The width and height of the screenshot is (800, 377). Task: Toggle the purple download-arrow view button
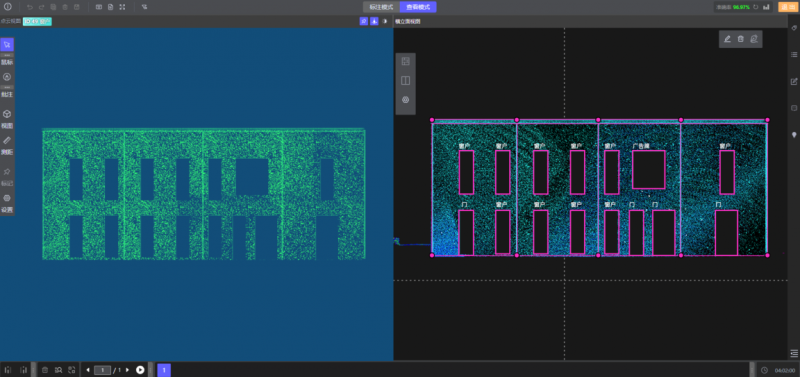374,21
